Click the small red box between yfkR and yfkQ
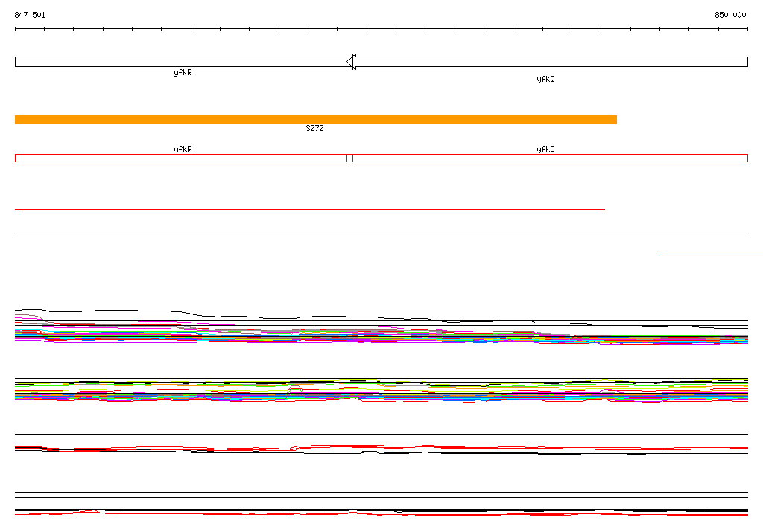Screen dimensions: 763x532 coord(350,158)
